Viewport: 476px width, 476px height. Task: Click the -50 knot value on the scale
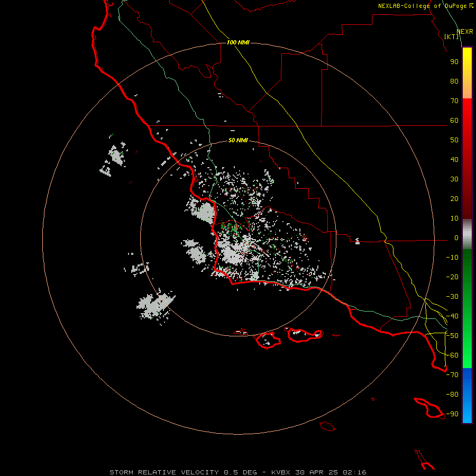click(452, 336)
